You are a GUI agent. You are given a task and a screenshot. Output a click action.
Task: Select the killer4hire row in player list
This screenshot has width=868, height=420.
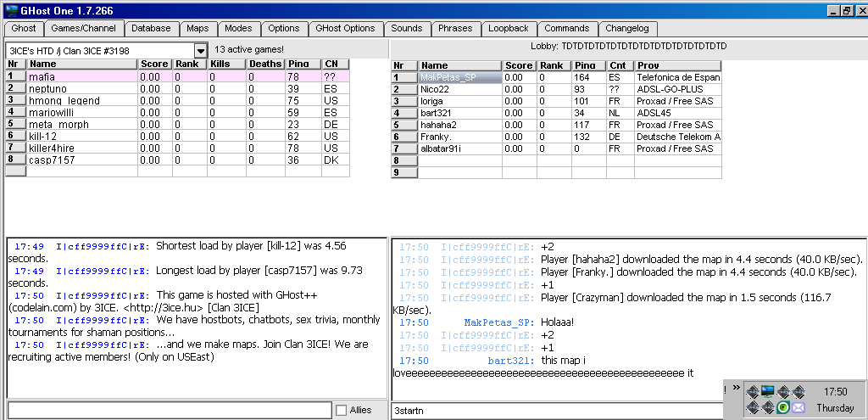click(81, 148)
